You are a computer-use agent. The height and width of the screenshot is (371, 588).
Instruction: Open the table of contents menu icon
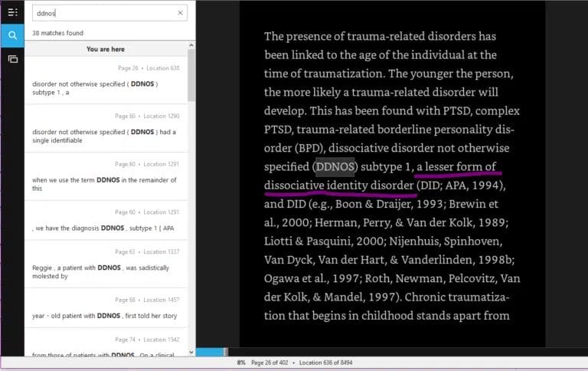tap(12, 12)
